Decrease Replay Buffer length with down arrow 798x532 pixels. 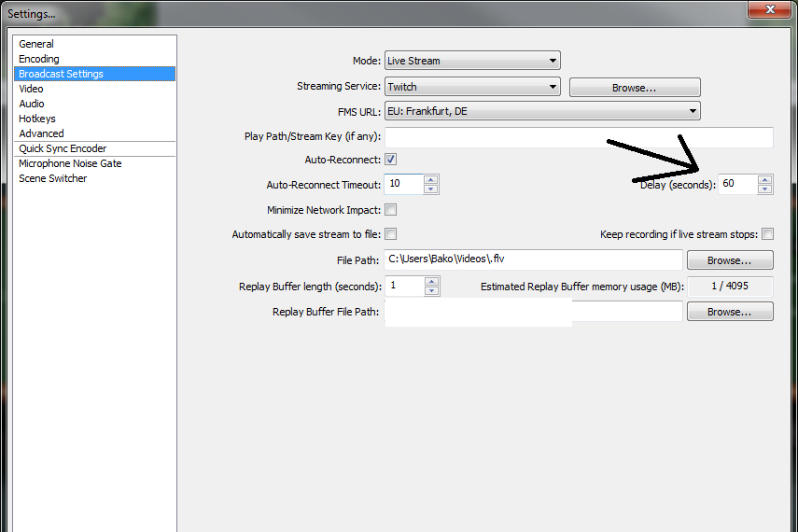point(431,290)
